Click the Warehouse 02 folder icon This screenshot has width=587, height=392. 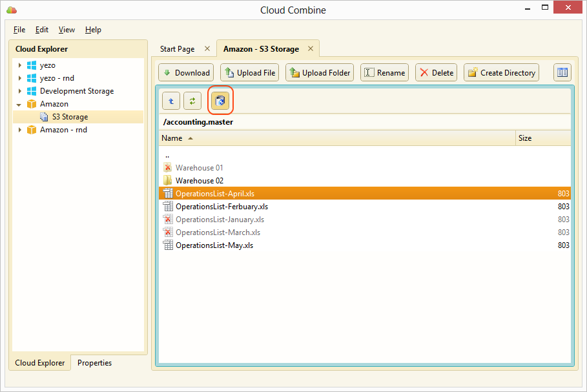tap(168, 180)
